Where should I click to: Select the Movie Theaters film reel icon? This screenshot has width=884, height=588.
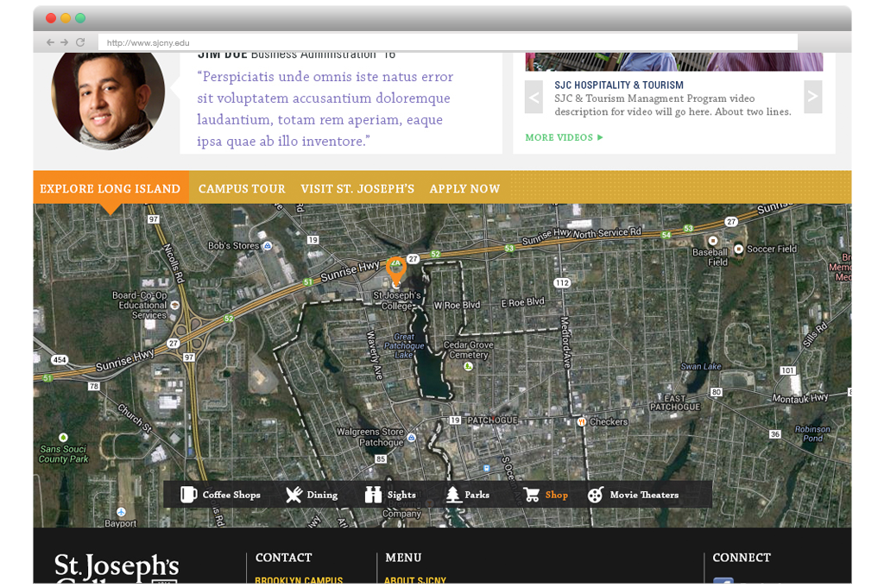pyautogui.click(x=596, y=495)
